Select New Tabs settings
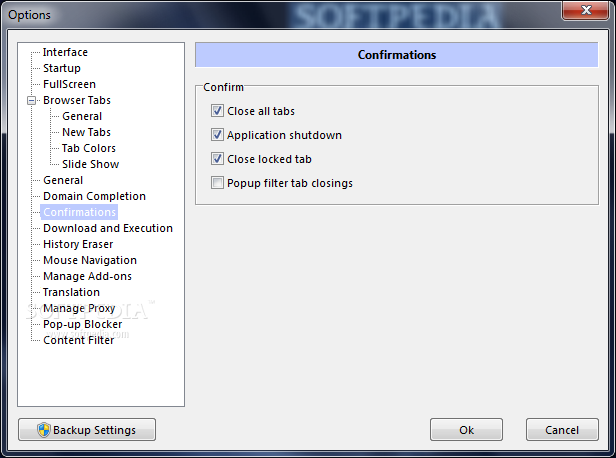This screenshot has height=458, width=616. [86, 132]
